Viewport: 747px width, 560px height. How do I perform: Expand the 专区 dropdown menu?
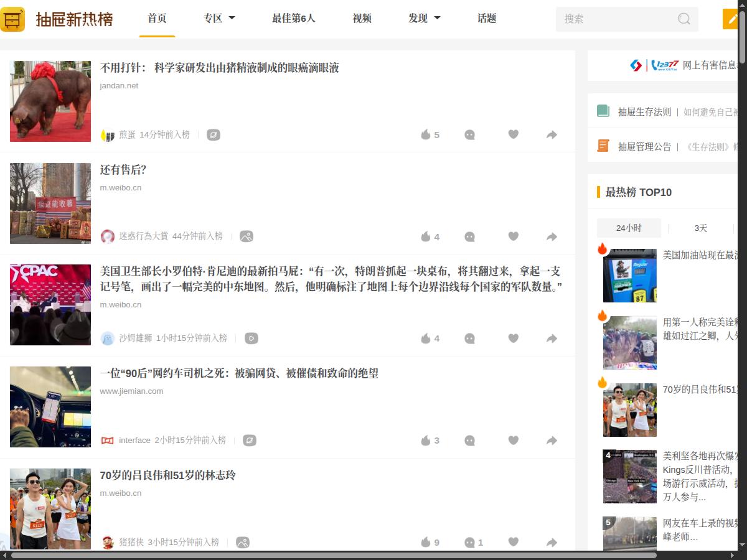click(219, 19)
